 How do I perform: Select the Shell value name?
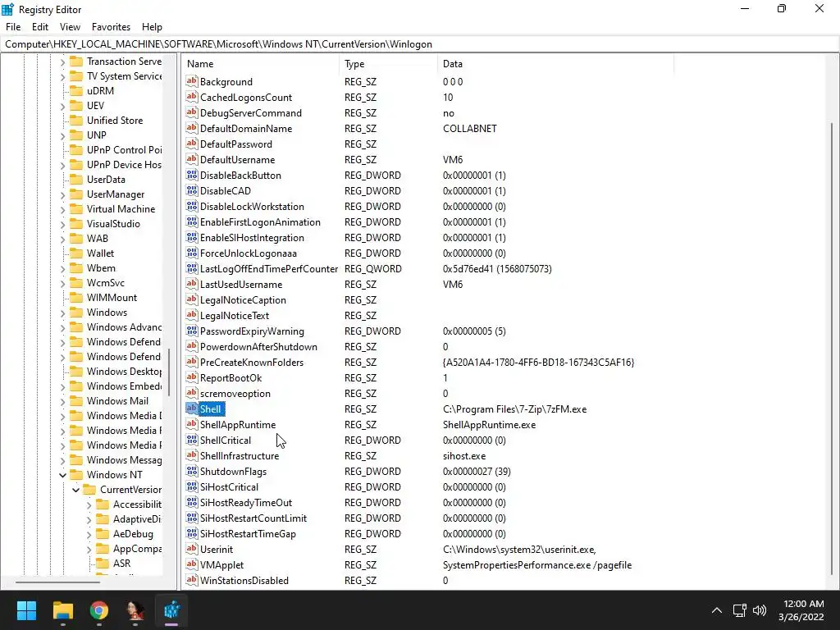(x=210, y=409)
